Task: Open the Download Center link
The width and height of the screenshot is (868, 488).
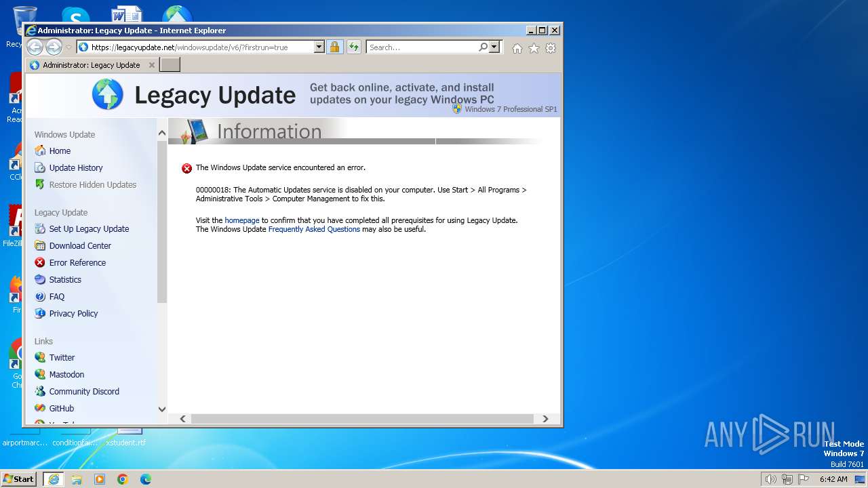Action: [80, 245]
